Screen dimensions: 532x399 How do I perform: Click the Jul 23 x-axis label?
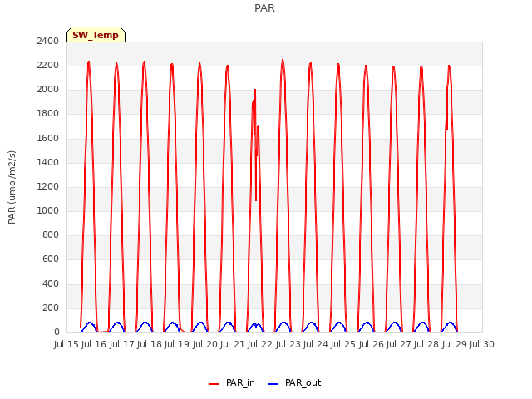[288, 344]
